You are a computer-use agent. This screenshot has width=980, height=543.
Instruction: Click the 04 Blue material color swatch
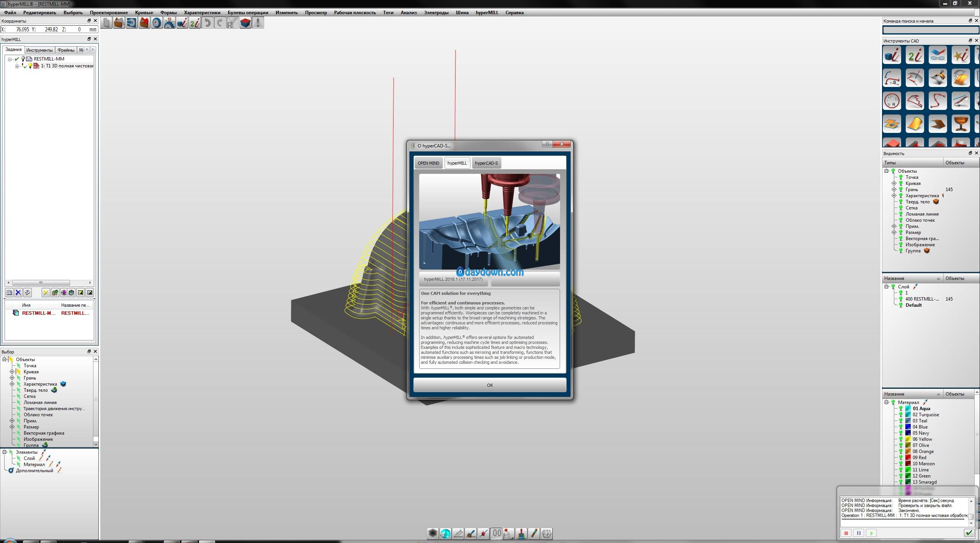[x=908, y=427]
